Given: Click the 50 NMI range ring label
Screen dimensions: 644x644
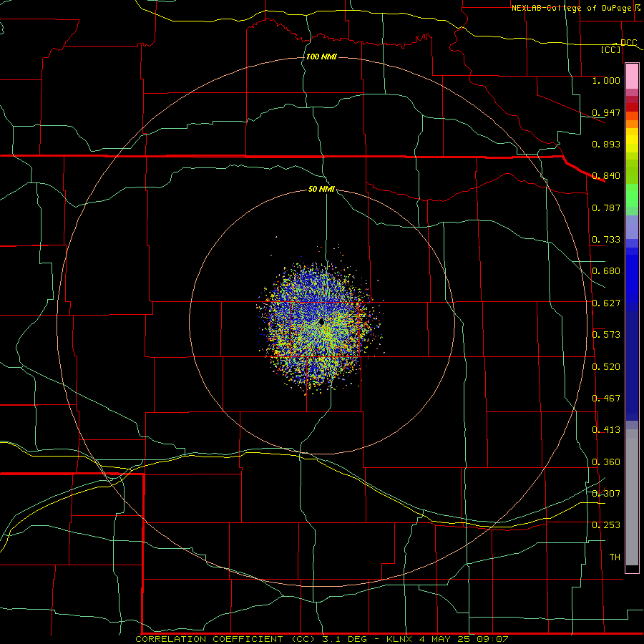Looking at the screenshot, I should [x=321, y=189].
